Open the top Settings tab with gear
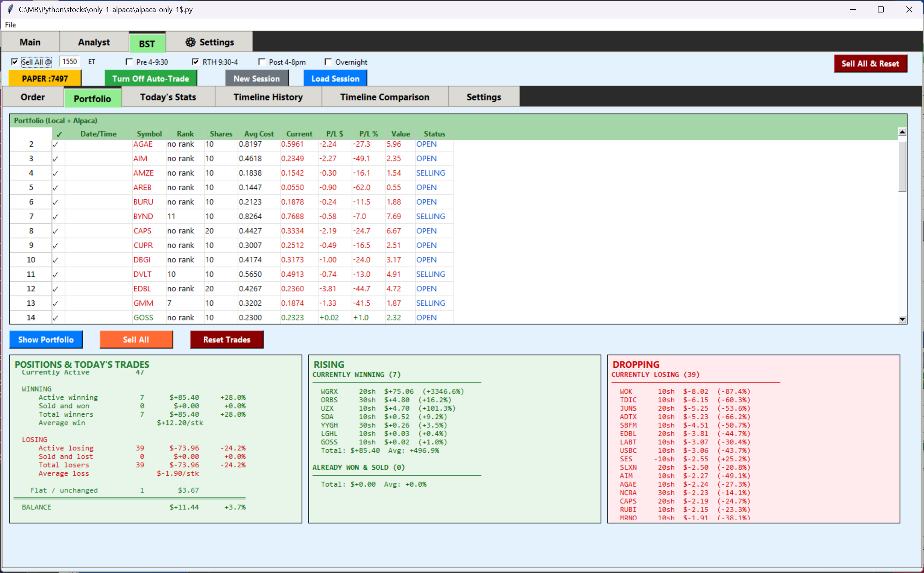This screenshot has height=573, width=924. pyautogui.click(x=209, y=42)
